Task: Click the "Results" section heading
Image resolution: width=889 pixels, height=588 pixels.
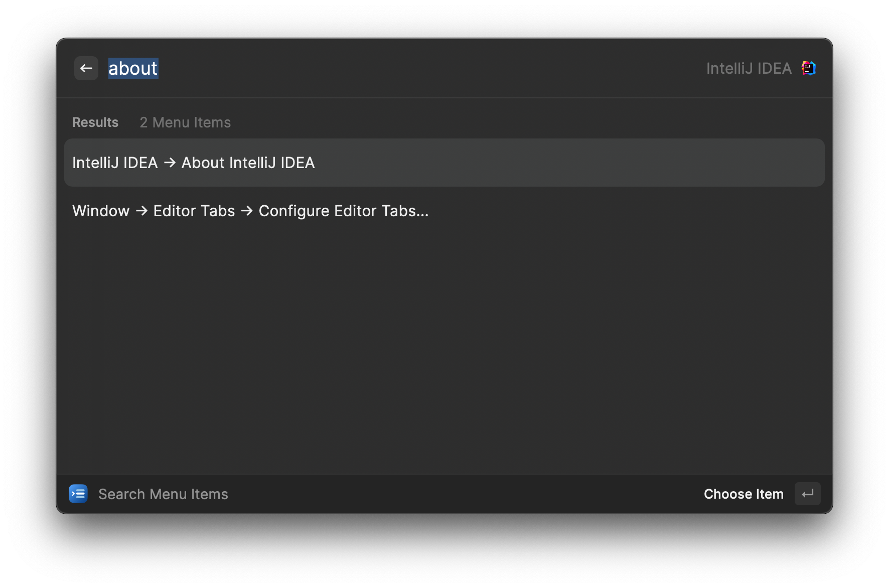Action: [x=95, y=122]
